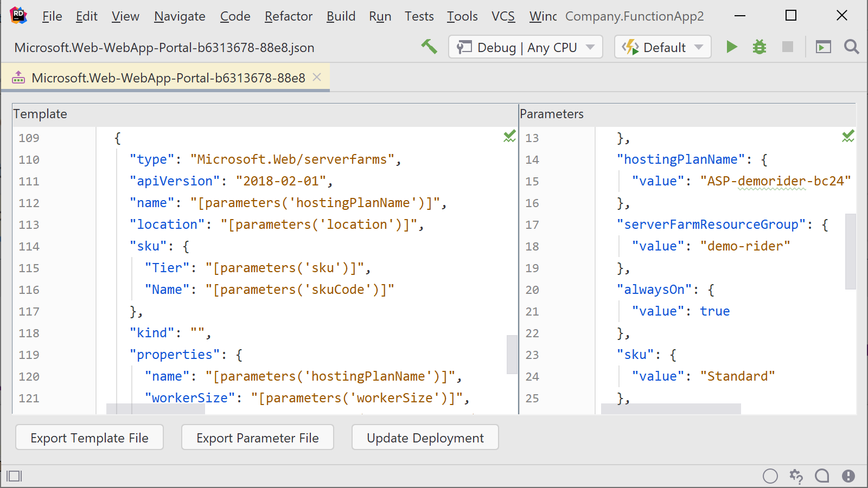The image size is (868, 488).
Task: Click the "2018-02-01" apiVersion value
Action: point(280,181)
